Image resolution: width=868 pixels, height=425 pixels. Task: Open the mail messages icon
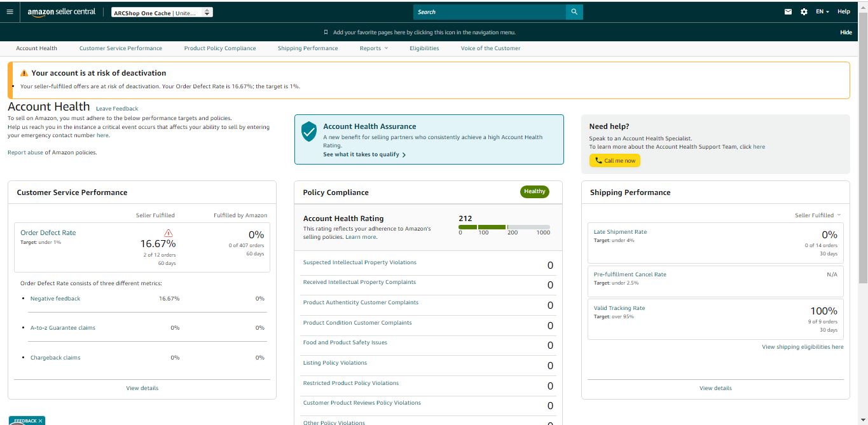click(x=789, y=12)
